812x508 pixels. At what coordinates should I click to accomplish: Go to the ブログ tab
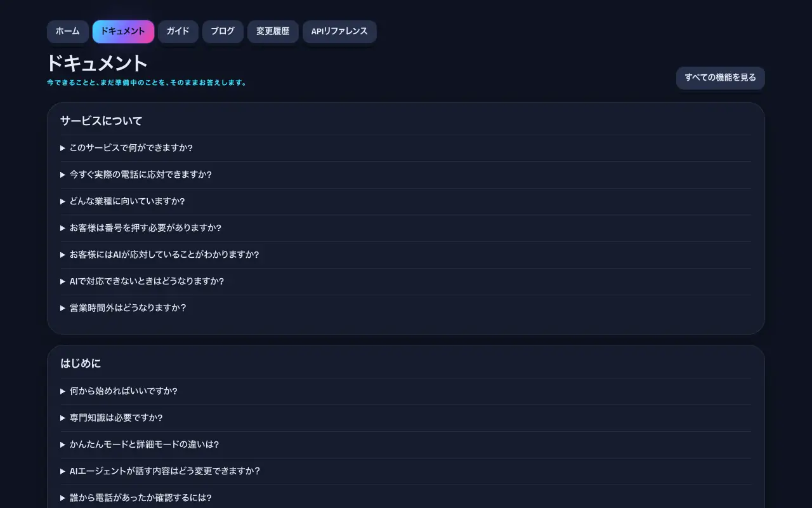point(223,32)
